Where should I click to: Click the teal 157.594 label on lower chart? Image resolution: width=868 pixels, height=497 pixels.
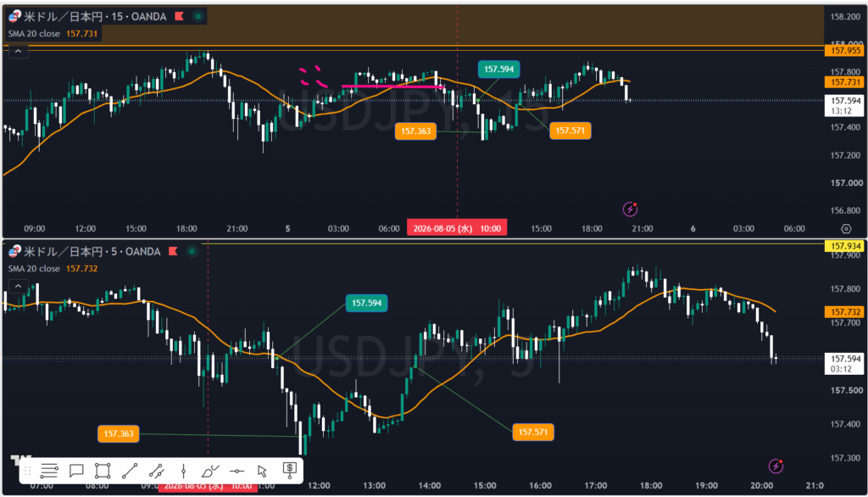tap(366, 303)
